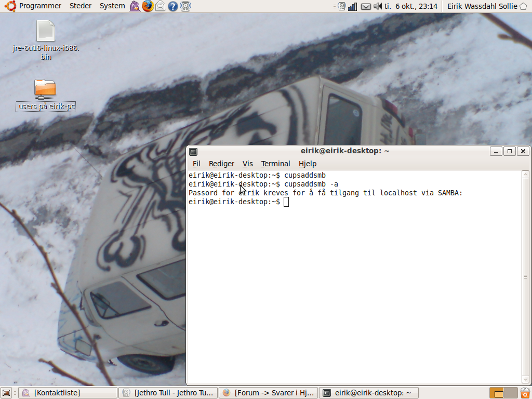Click the Show Desktop button in bottom panel
This screenshot has width=532, height=399.
point(6,393)
